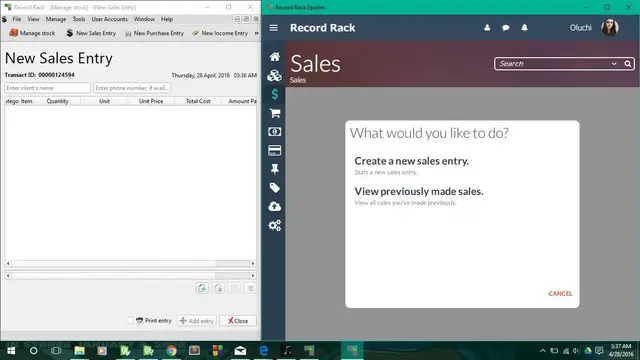Image resolution: width=640 pixels, height=360 pixels.
Task: Open the cloud upload sidebar icon
Action: (x=275, y=207)
